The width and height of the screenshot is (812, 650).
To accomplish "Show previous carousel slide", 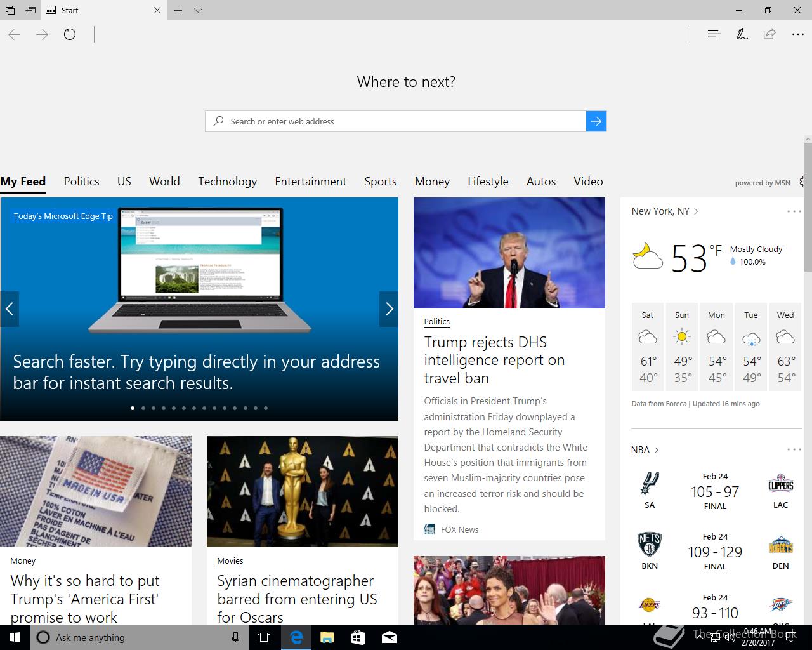I will coord(10,309).
